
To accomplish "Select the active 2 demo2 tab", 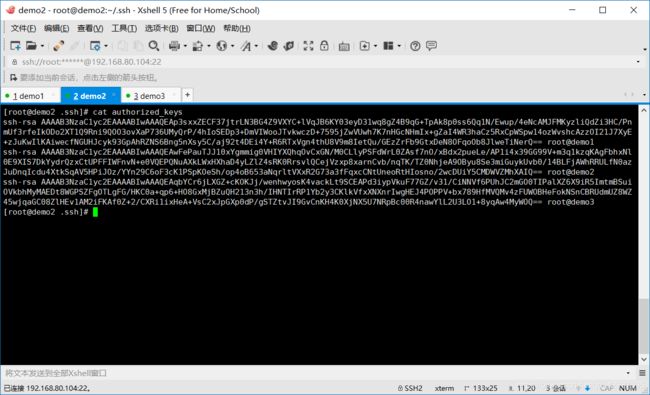I will point(90,96).
